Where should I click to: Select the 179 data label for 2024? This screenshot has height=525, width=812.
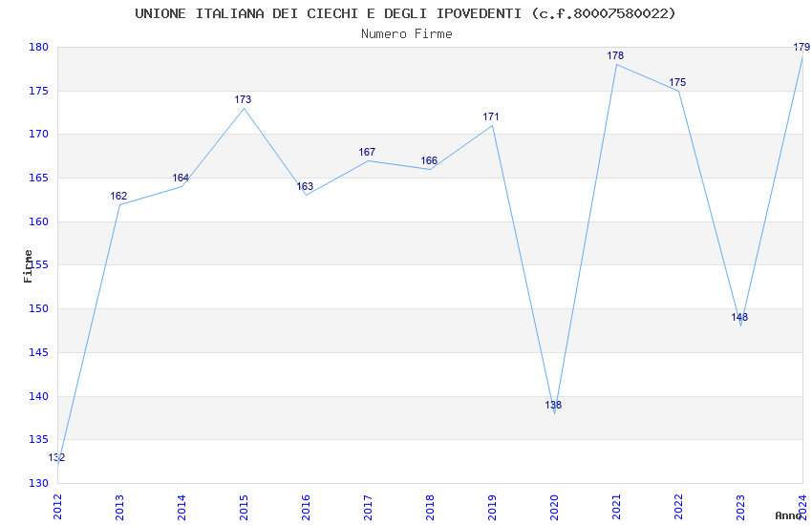801,47
